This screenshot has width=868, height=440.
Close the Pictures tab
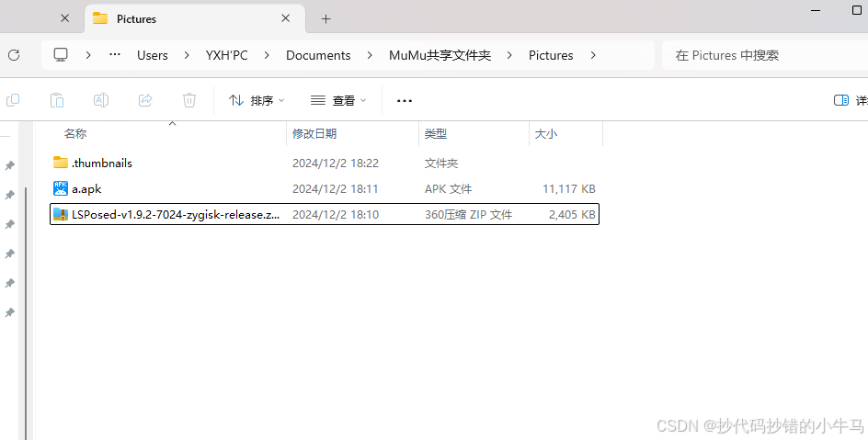point(286,18)
